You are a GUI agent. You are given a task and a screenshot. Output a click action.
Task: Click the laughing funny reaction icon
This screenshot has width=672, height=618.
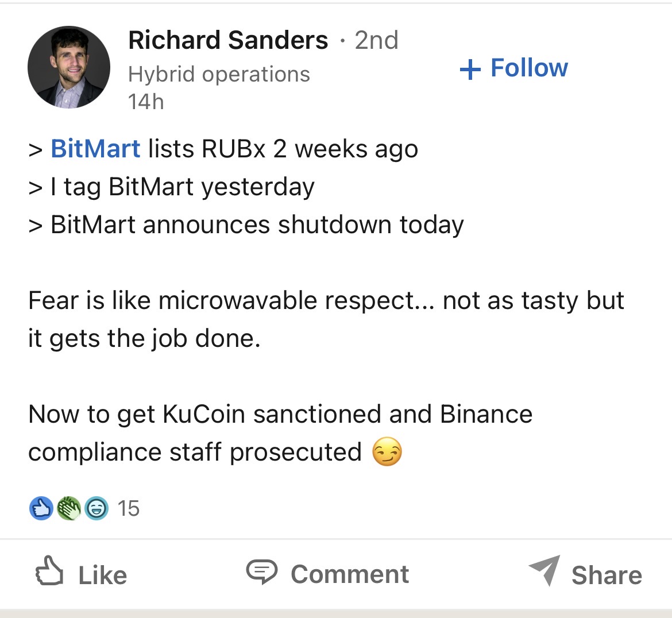click(96, 508)
